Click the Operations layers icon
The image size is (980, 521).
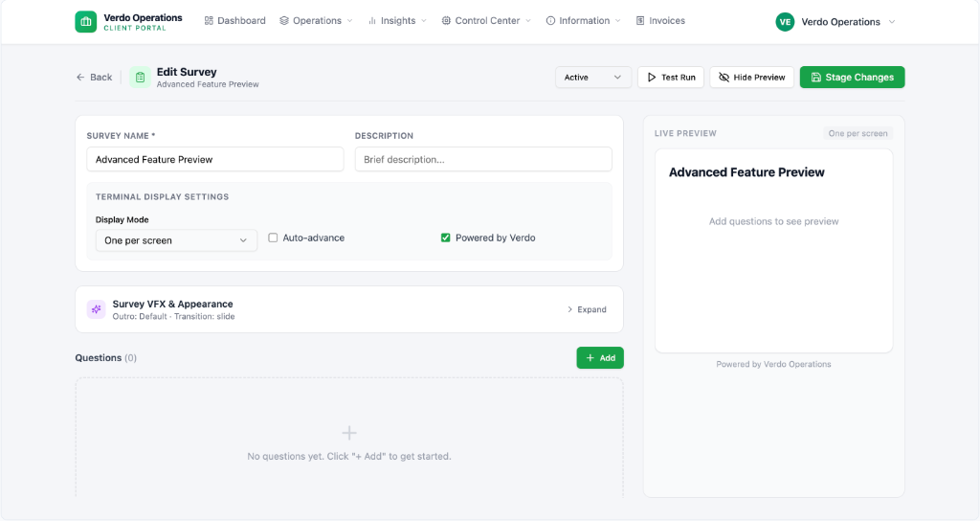click(x=284, y=21)
